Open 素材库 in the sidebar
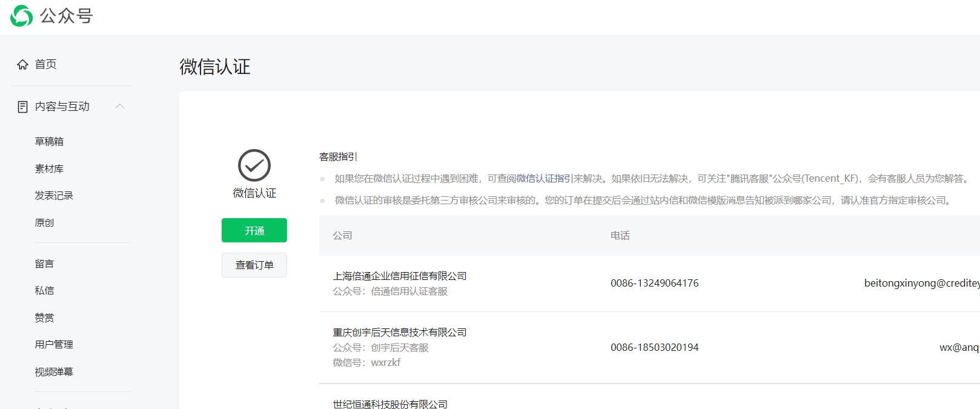Screen dimensions: 980x409 (x=49, y=168)
